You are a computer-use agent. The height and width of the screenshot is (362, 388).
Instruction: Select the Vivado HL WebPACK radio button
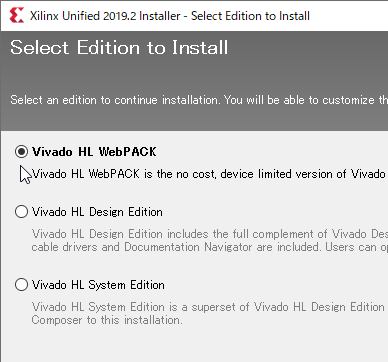coord(21,152)
